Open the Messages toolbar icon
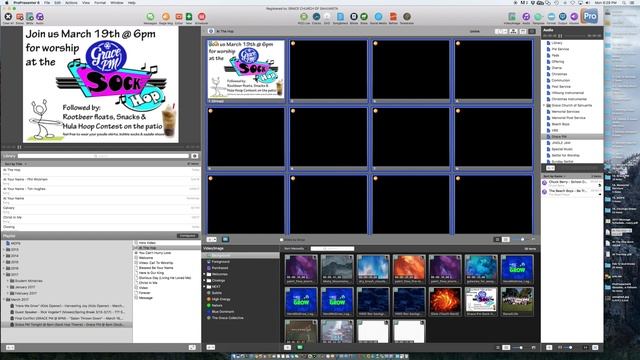The image size is (640, 360). click(150, 17)
